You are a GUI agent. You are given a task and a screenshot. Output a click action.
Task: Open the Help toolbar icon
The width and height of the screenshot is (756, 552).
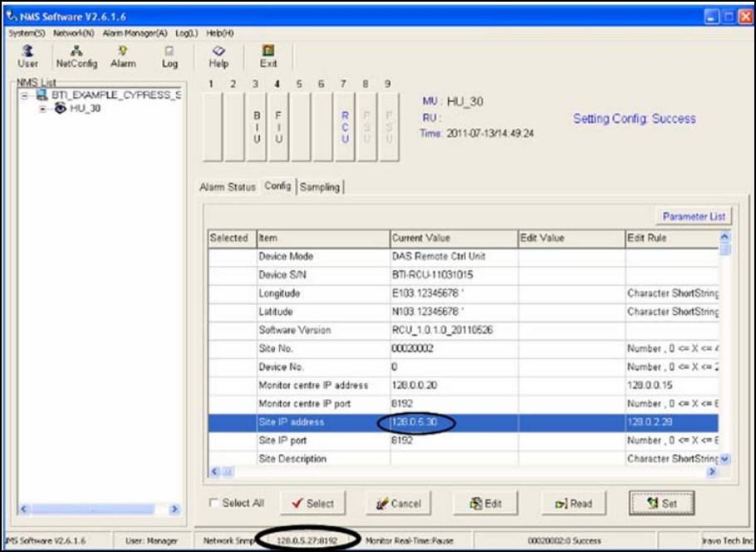[x=218, y=57]
